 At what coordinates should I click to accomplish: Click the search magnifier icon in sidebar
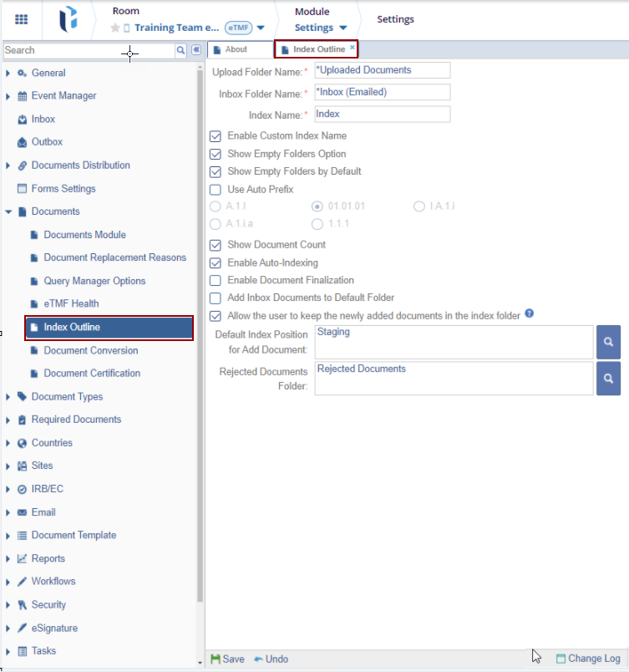click(180, 50)
